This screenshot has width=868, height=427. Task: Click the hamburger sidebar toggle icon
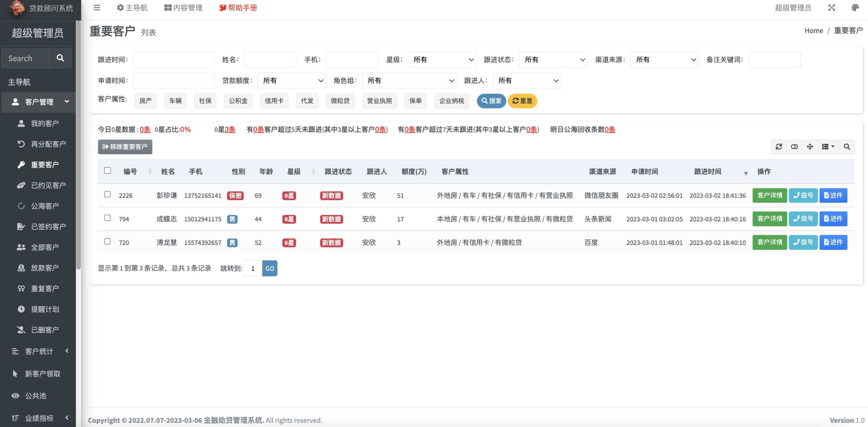click(97, 8)
